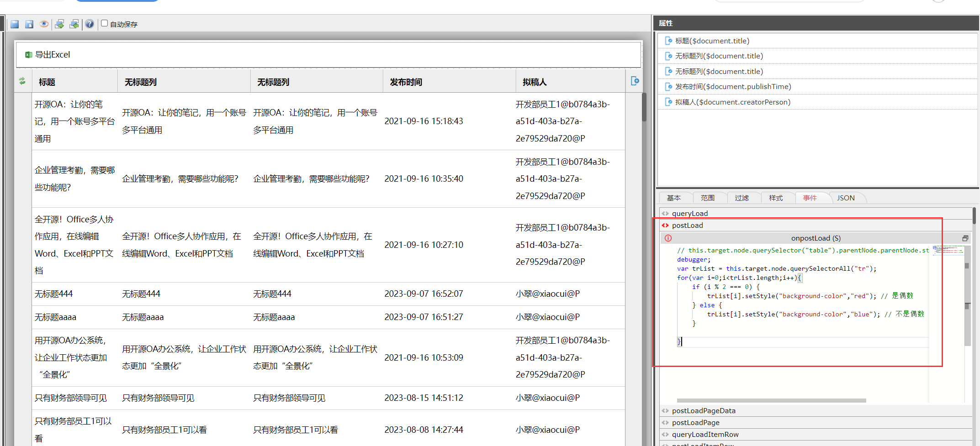The image size is (980, 446).
Task: Click the Excel export icon
Action: pos(28,55)
